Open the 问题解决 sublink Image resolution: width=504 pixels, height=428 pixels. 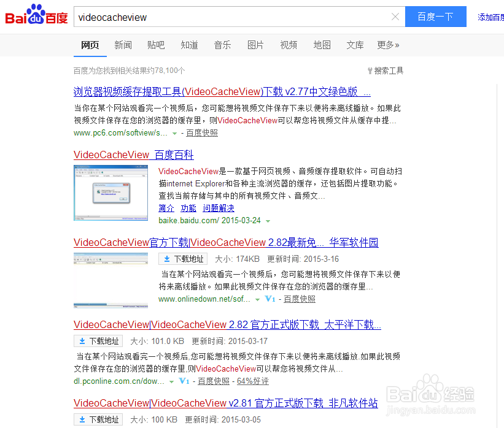219,208
